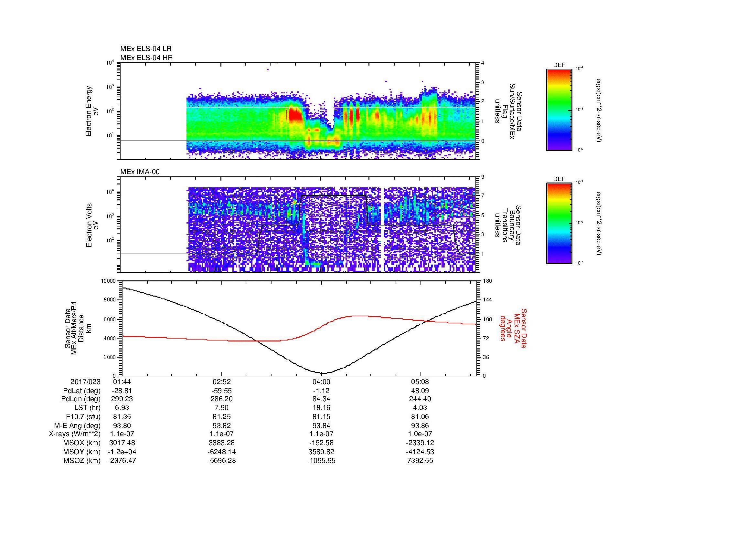Click the PdLon value '244.40'

[420, 399]
